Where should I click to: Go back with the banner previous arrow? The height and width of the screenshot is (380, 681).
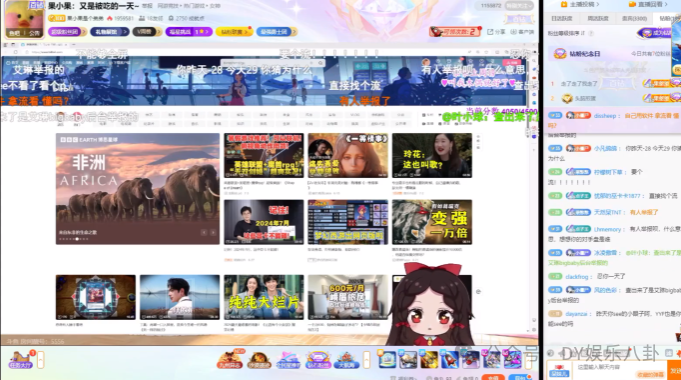tap(204, 232)
